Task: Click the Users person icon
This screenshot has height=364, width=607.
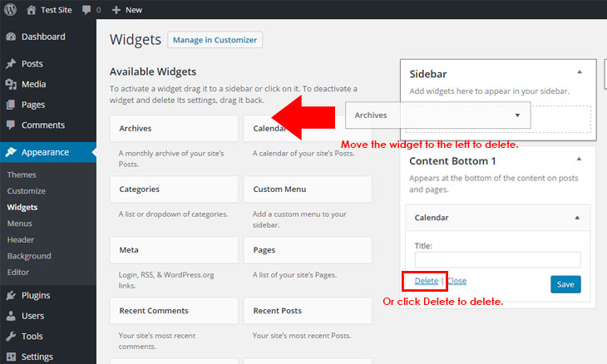Action: point(12,316)
